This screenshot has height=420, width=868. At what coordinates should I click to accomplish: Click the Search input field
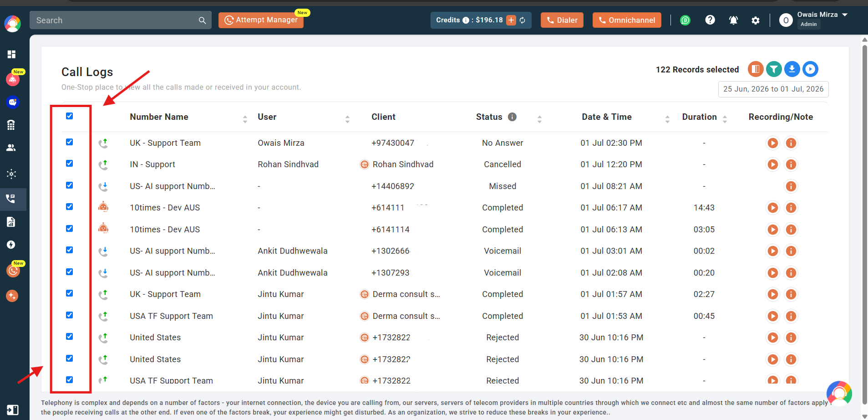pyautogui.click(x=121, y=20)
